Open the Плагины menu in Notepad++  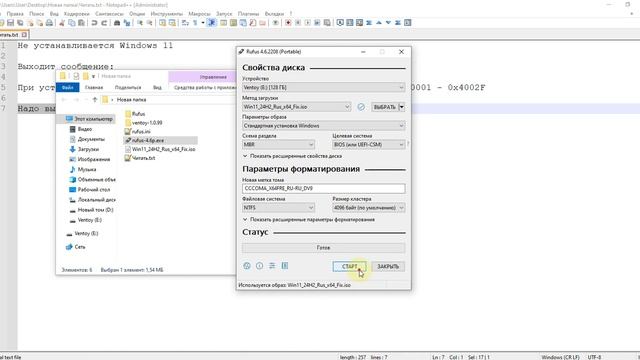[248, 14]
